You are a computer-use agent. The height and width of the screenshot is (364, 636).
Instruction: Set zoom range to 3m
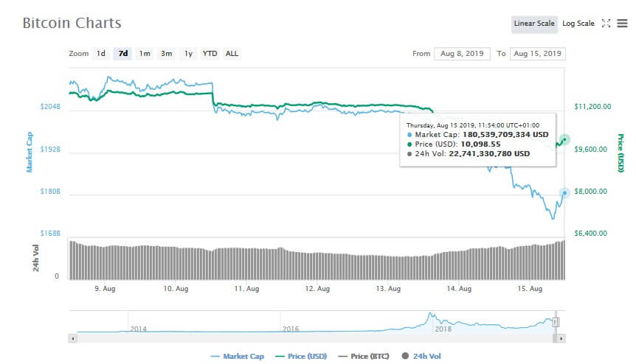point(166,54)
